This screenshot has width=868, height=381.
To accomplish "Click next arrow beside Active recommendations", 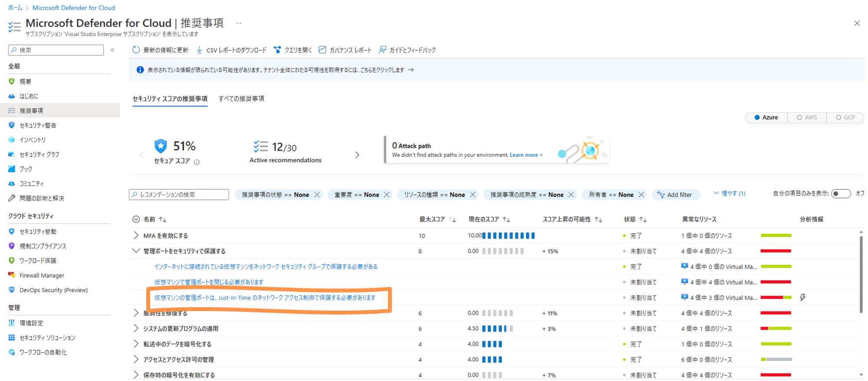I will 357,155.
